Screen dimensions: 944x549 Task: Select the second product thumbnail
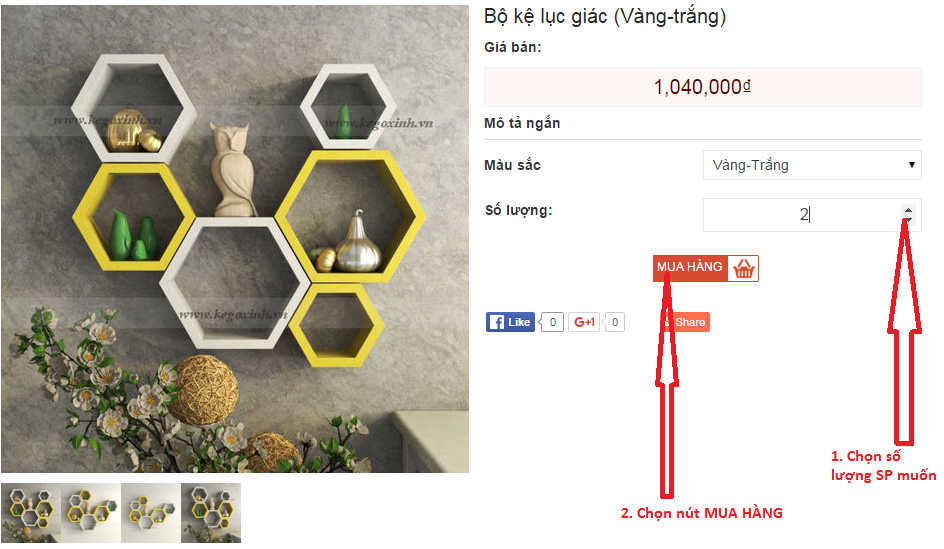tap(91, 513)
